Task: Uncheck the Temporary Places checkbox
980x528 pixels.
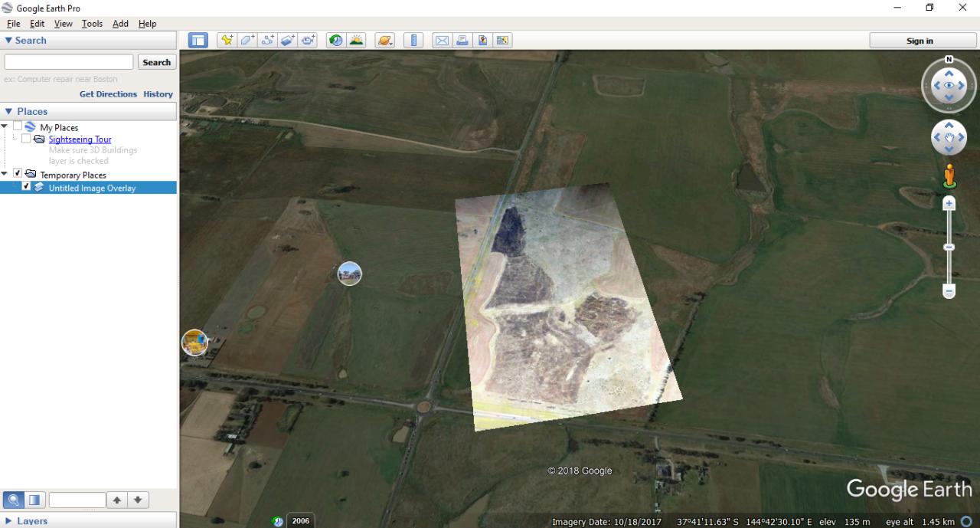Action: (x=18, y=174)
